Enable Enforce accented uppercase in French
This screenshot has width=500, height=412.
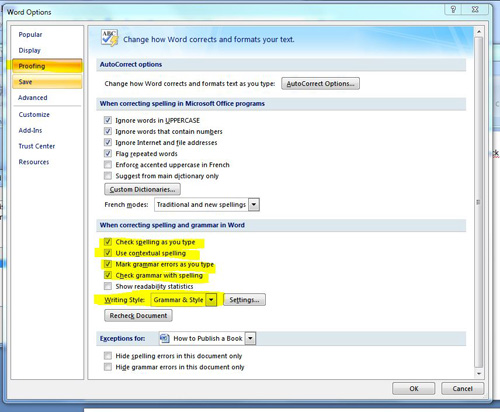tap(108, 164)
